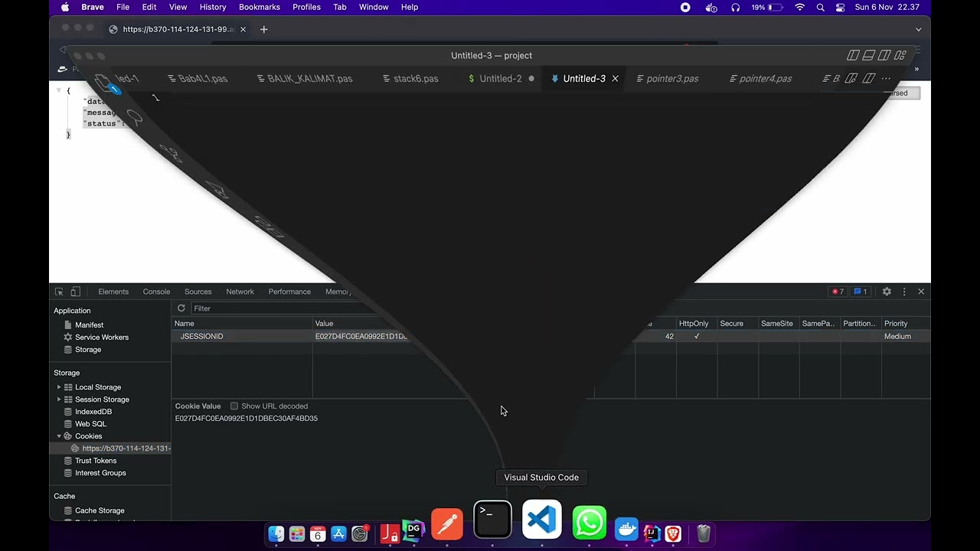
Task: Open Launchpad in the dock
Action: pyautogui.click(x=297, y=533)
